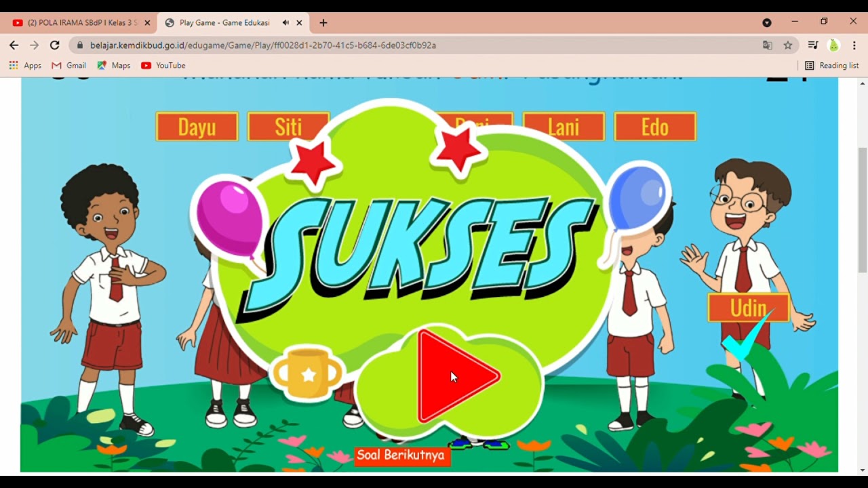868x488 pixels.
Task: Select the Siti name button
Action: coord(288,127)
